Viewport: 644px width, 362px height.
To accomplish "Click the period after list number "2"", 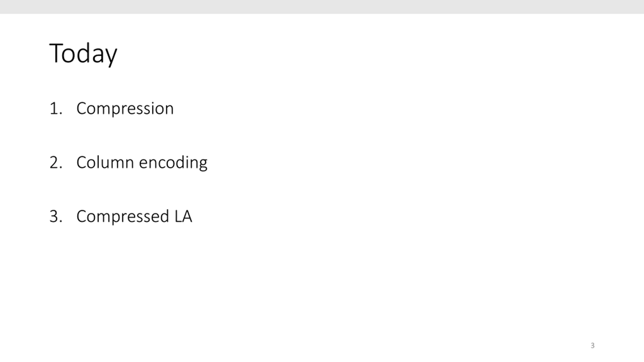I will [x=61, y=167].
